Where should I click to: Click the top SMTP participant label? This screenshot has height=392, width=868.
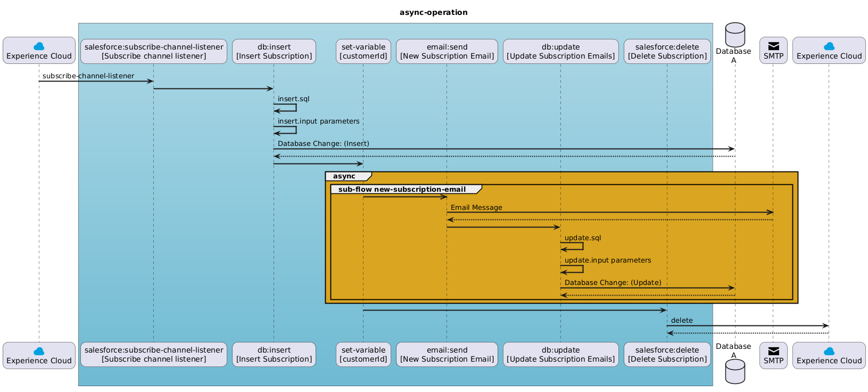coord(773,56)
